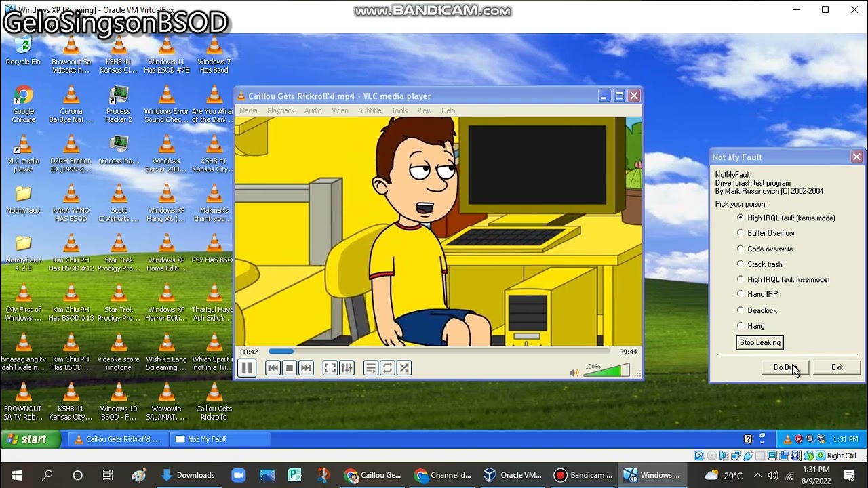Image resolution: width=868 pixels, height=488 pixels.
Task: Select the Windows 11 Has BSOD #78 file
Action: tap(166, 56)
